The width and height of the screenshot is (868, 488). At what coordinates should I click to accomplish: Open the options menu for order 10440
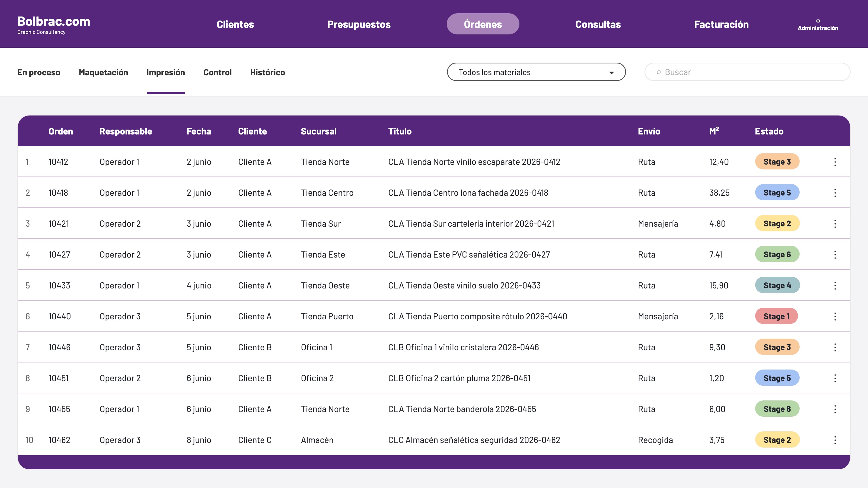pyautogui.click(x=835, y=317)
